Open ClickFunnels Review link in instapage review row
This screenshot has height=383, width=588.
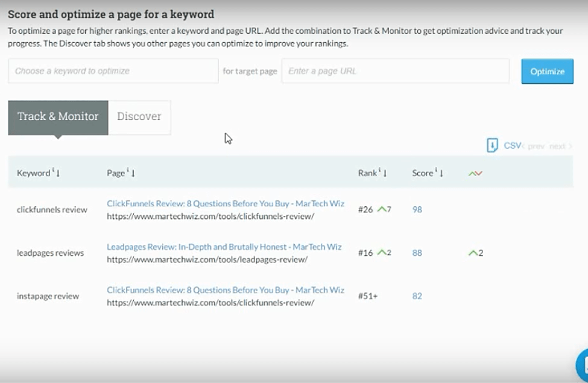tap(226, 290)
